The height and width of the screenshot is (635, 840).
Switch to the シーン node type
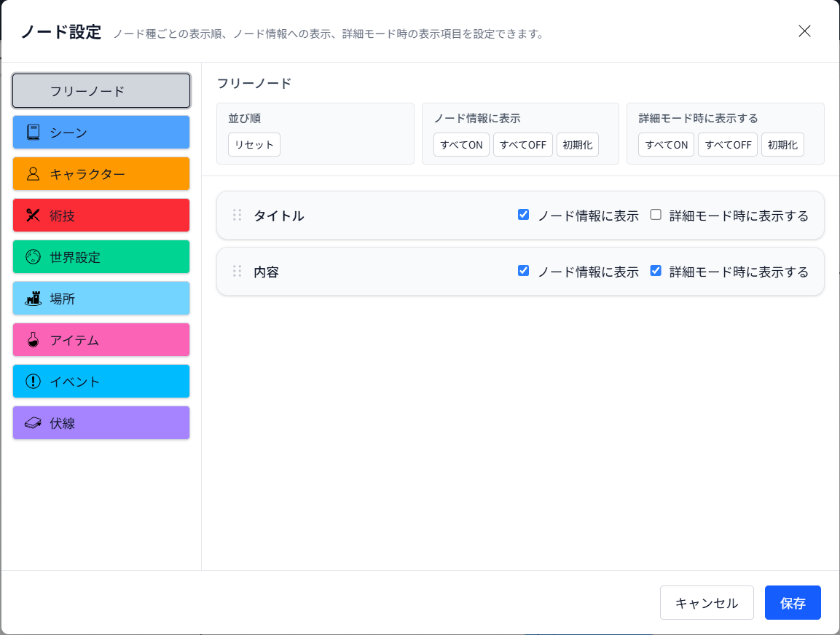tap(101, 133)
